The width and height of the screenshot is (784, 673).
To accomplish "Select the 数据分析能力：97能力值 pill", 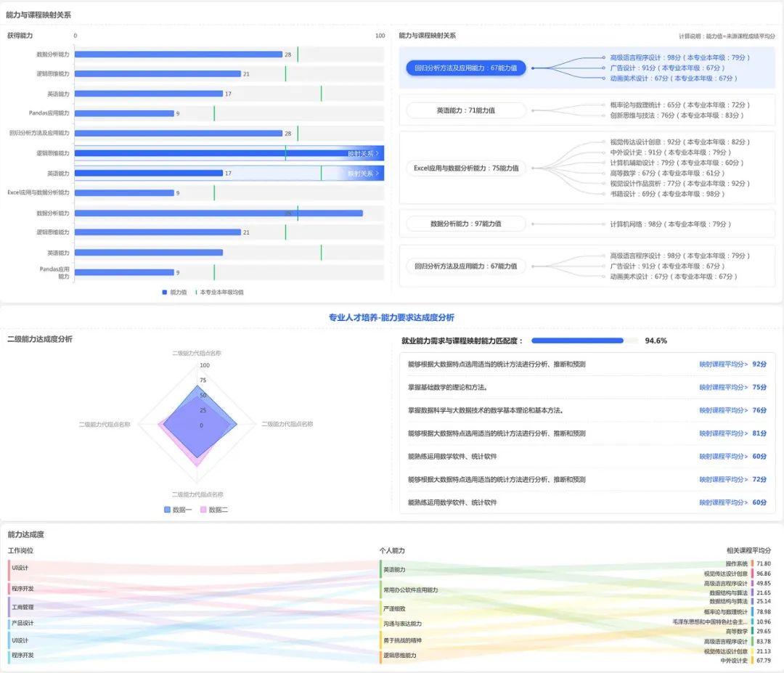I will (465, 224).
